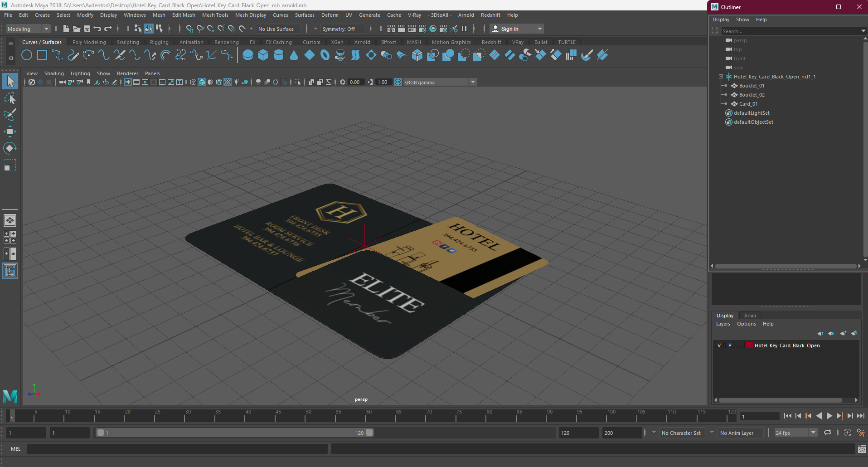Toggle the sRGB gamma view transform button
This screenshot has width=868, height=467.
coord(398,82)
